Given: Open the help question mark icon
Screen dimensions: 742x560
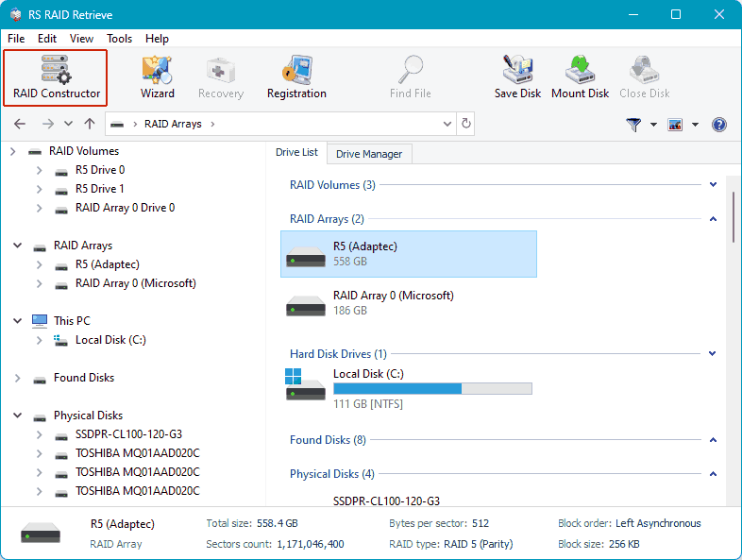Looking at the screenshot, I should 719,125.
